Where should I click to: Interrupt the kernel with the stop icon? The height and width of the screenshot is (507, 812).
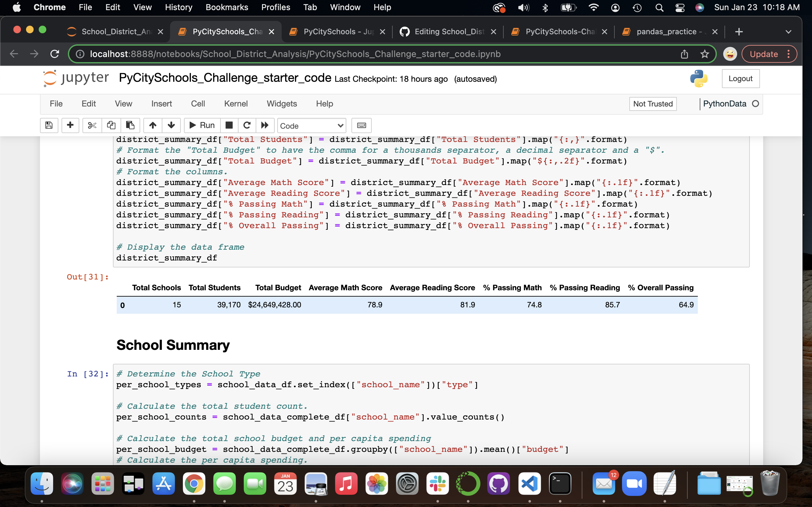click(x=230, y=125)
